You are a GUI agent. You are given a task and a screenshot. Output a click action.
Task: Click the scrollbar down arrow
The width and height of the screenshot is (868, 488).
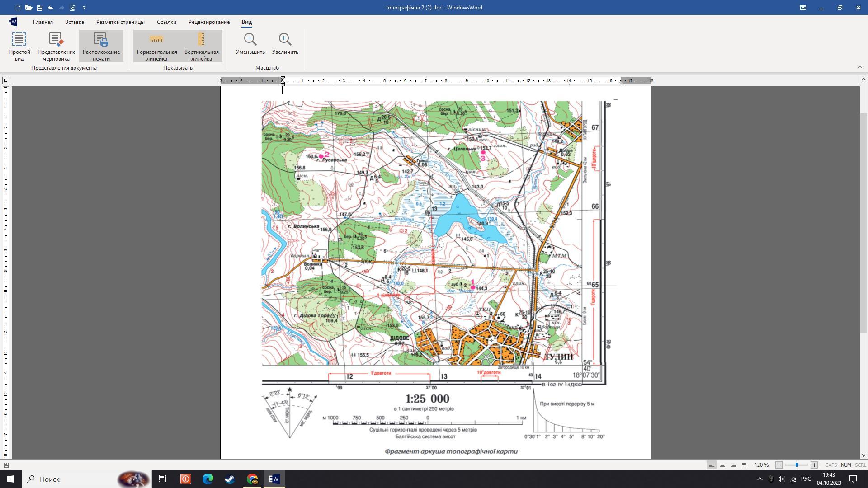(863, 455)
